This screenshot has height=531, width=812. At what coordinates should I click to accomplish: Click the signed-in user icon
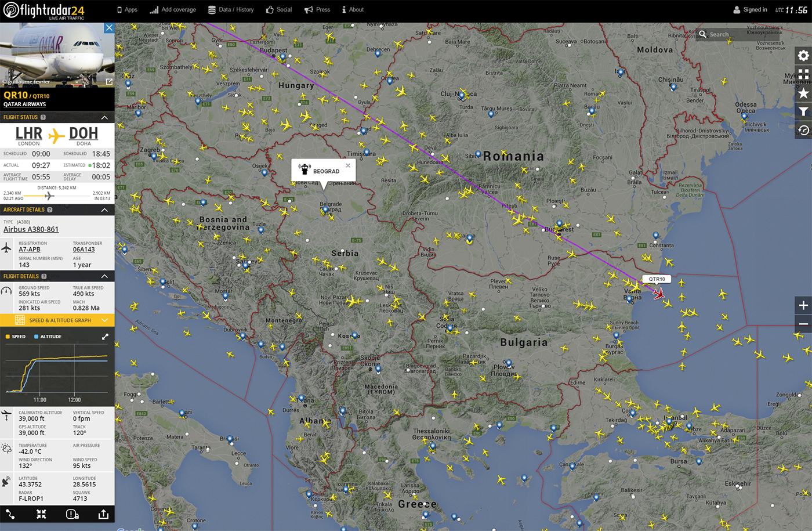(737, 10)
